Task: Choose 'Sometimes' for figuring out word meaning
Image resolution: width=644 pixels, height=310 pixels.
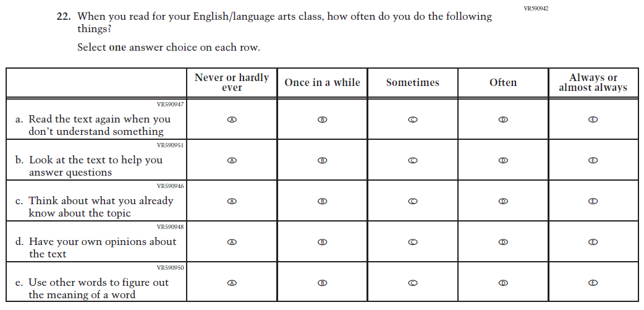Action: 413,283
